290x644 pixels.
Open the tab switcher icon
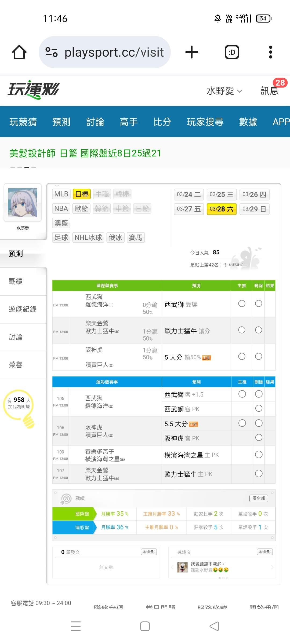tap(232, 52)
